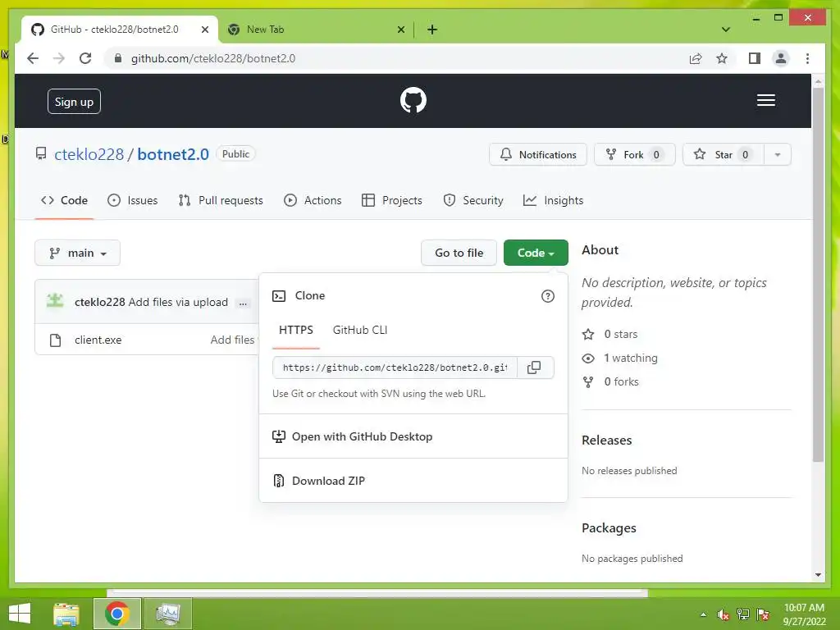Open the Add files via upload commit link
The image size is (840, 630).
(178, 302)
